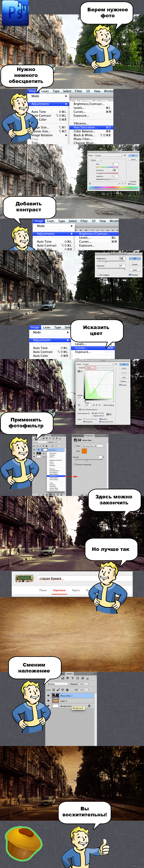The width and height of the screenshot is (144, 868).
Task: Click Cancel in Brightness/Contrast dialog
Action: [135, 264]
